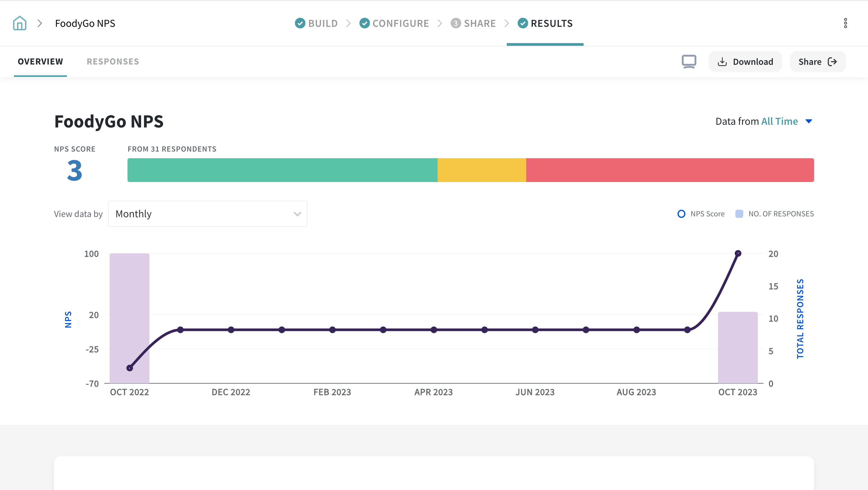Screen dimensions: 868x490
Task: Click the OCT 2023 axis label
Action: pos(737,392)
